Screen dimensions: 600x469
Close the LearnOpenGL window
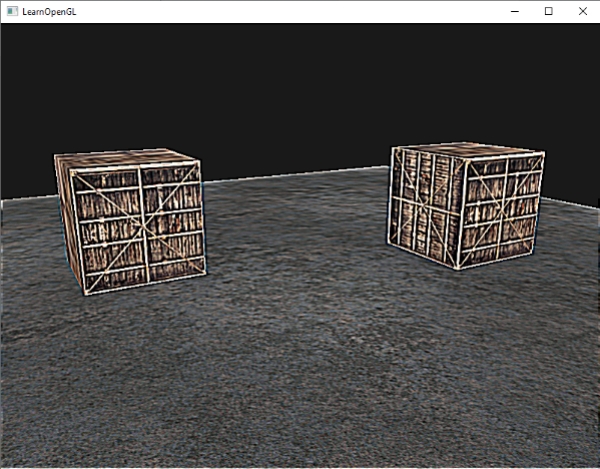click(582, 11)
